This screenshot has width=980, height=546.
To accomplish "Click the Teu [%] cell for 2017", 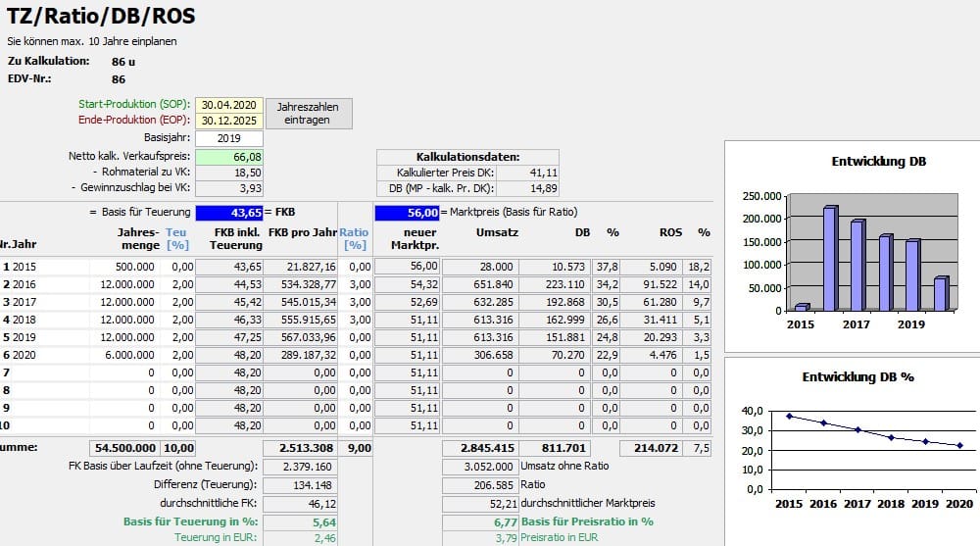I will (x=179, y=302).
